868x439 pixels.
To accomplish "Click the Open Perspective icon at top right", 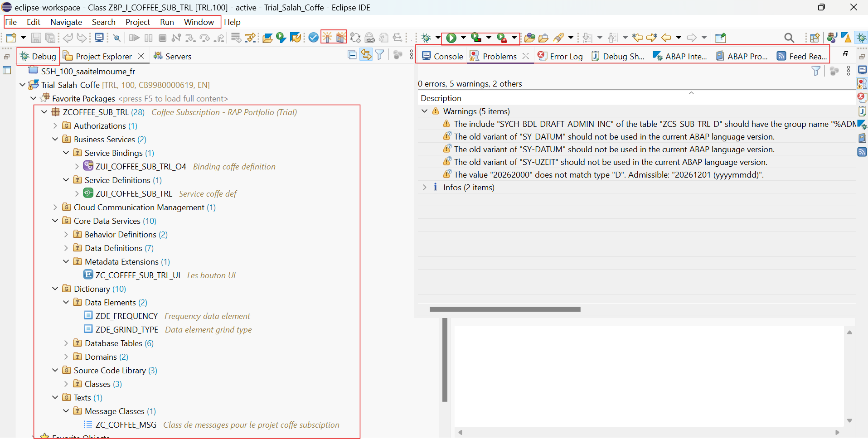I will 815,38.
